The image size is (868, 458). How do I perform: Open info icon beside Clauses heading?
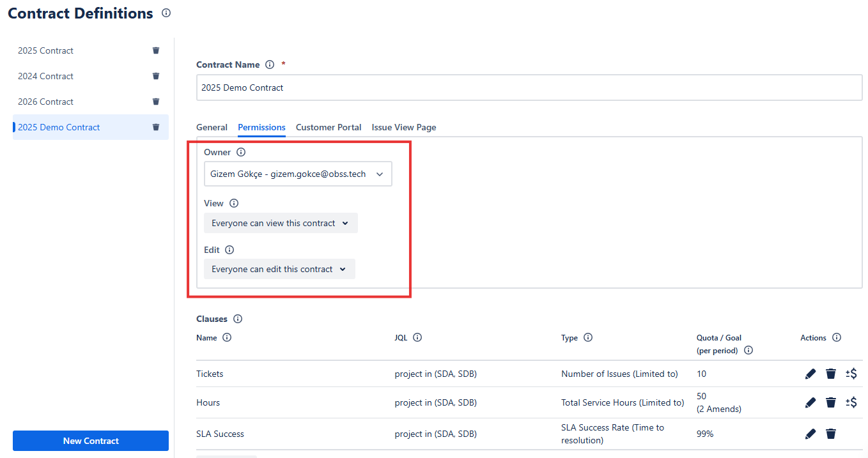coord(238,319)
